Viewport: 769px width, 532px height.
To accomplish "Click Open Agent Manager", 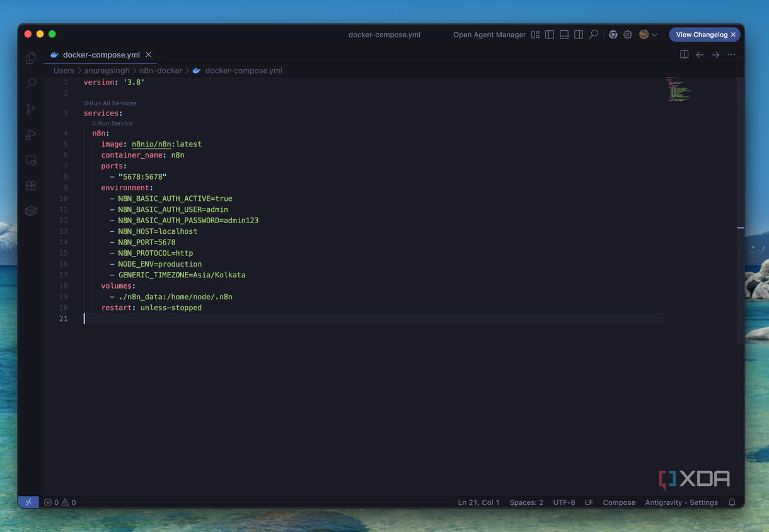I will 489,35.
